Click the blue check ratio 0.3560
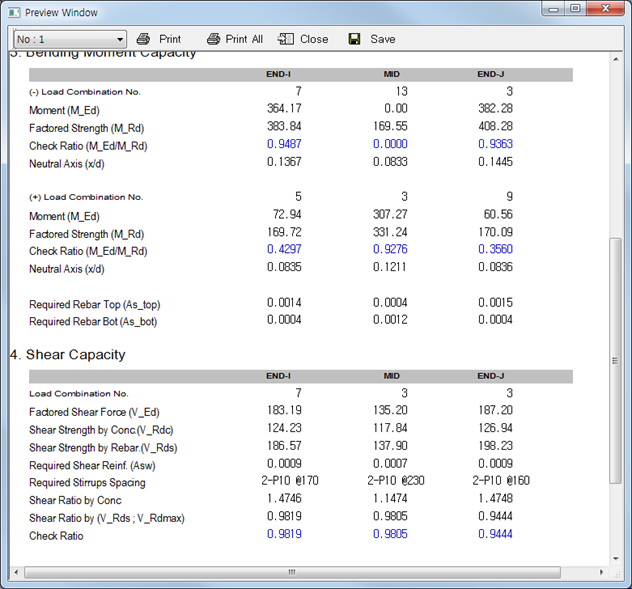The height and width of the screenshot is (589, 632). pos(495,249)
